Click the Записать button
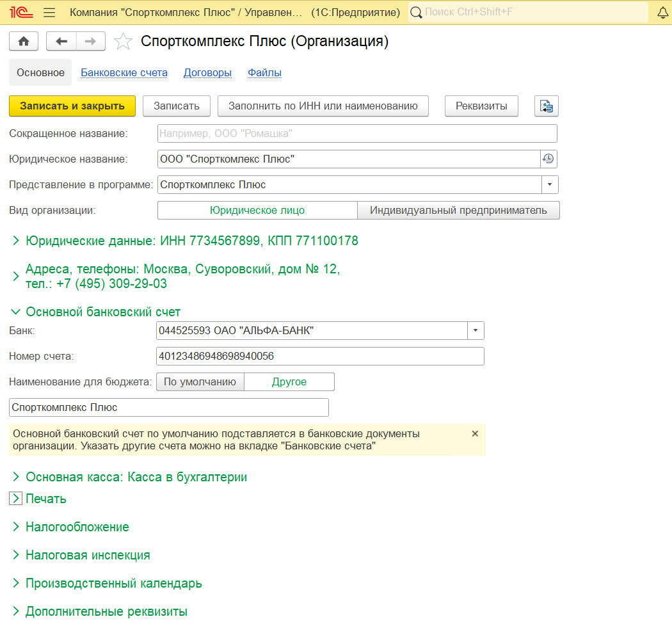The width and height of the screenshot is (672, 626). click(x=177, y=106)
